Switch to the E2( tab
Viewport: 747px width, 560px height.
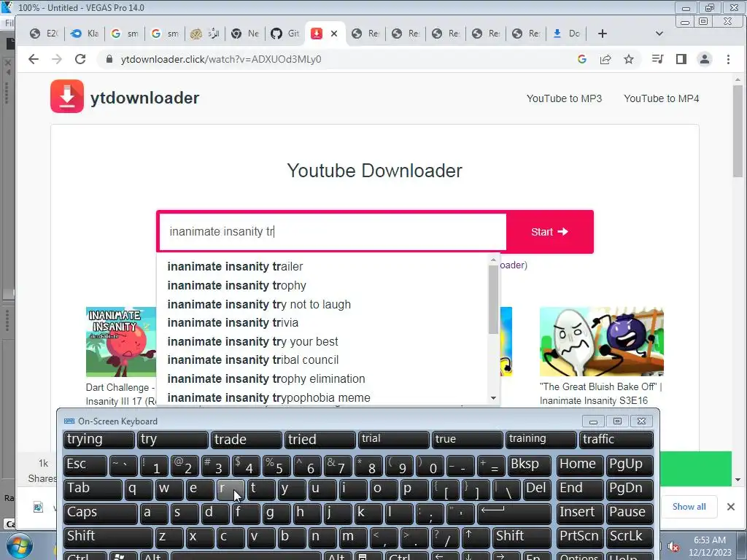pyautogui.click(x=44, y=34)
